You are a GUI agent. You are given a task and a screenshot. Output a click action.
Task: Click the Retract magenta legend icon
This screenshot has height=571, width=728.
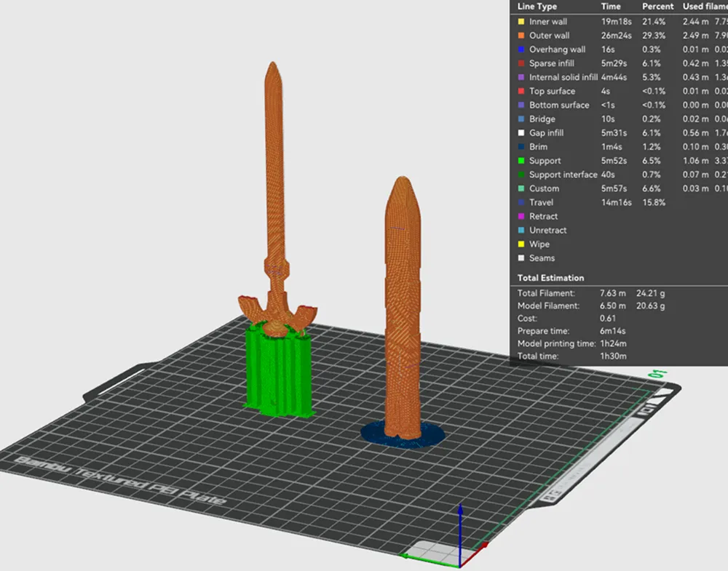tap(520, 216)
